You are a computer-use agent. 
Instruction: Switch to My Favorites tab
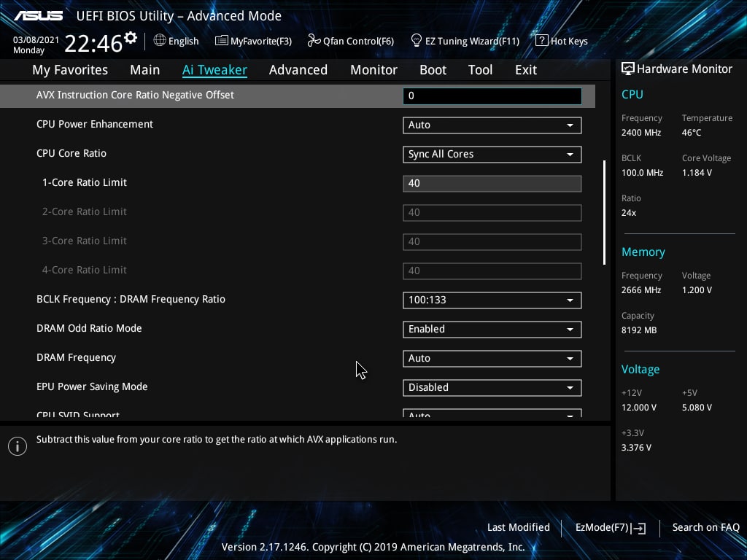point(70,70)
